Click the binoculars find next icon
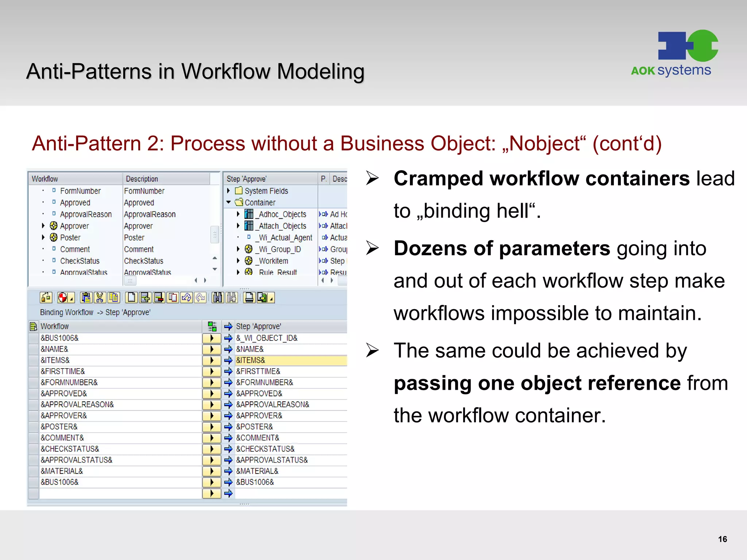The image size is (747, 560). tap(232, 298)
